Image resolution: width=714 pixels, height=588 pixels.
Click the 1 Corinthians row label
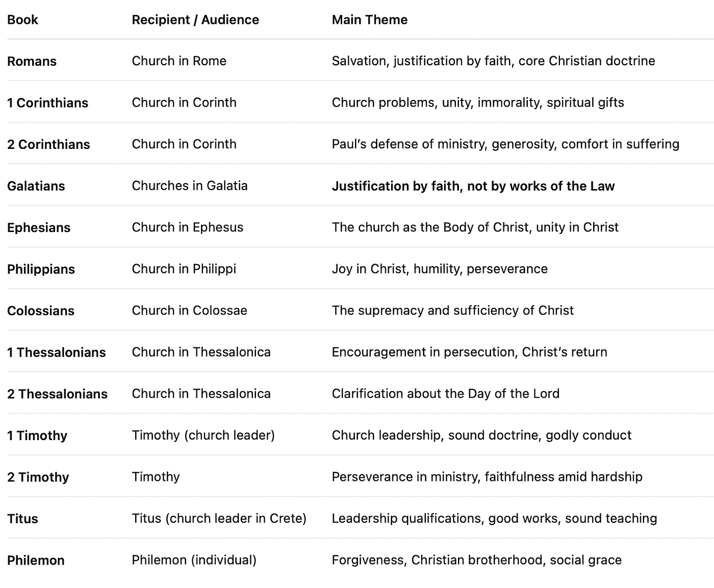tap(47, 103)
